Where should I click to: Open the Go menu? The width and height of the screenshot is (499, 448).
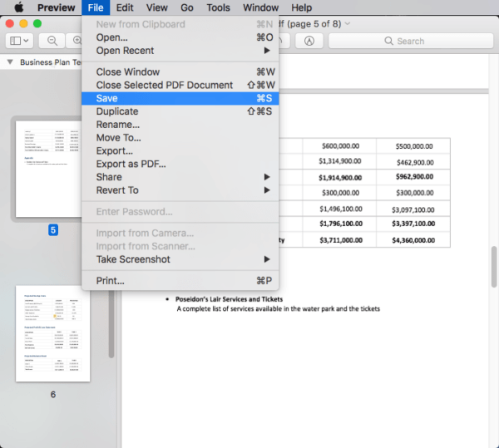[187, 7]
